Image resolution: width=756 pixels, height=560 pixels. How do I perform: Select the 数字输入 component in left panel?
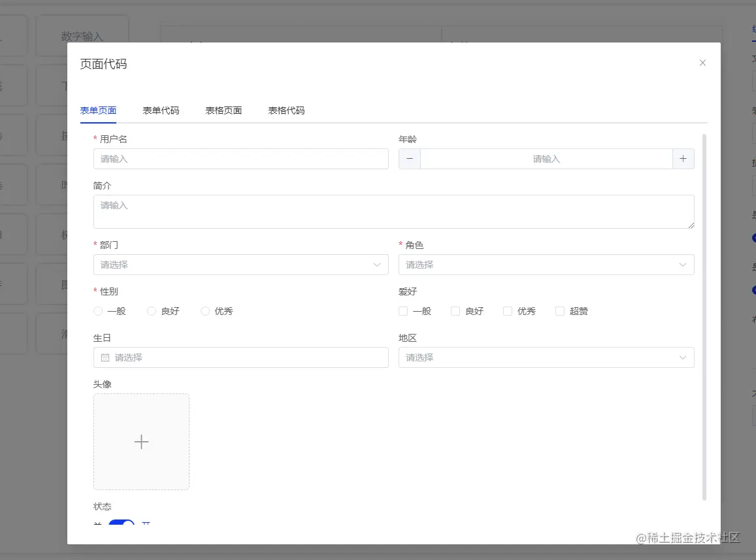pos(82,36)
